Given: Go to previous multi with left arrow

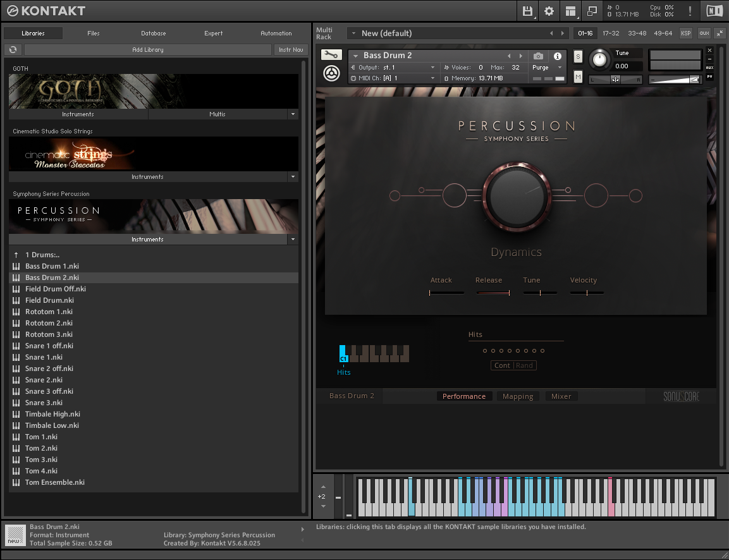Looking at the screenshot, I should pos(551,33).
